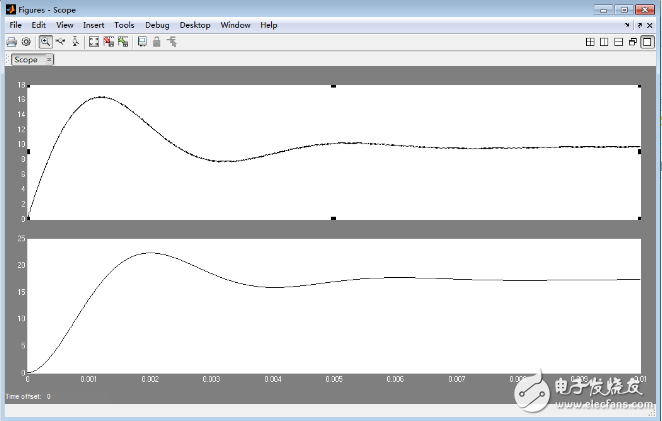Expand the Window menu
Viewport: 662px width, 421px height.
pyautogui.click(x=236, y=25)
